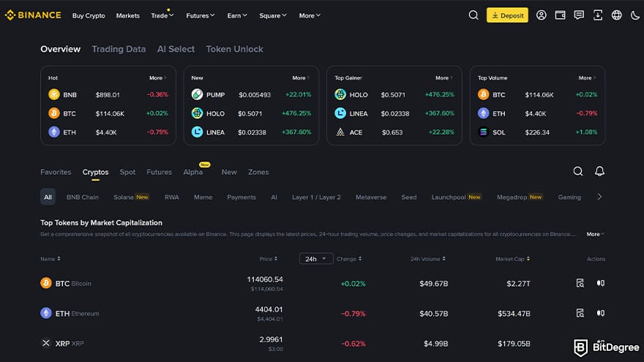Screen dimensions: 644x362
Task: Click ACE icon in Top Gainer card
Action: point(340,132)
